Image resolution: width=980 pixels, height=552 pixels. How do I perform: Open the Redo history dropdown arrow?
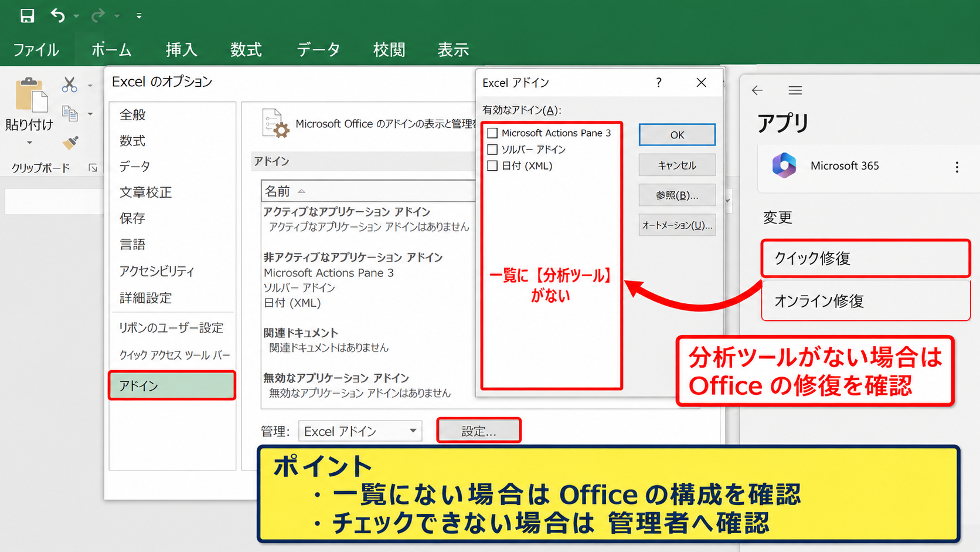point(117,16)
